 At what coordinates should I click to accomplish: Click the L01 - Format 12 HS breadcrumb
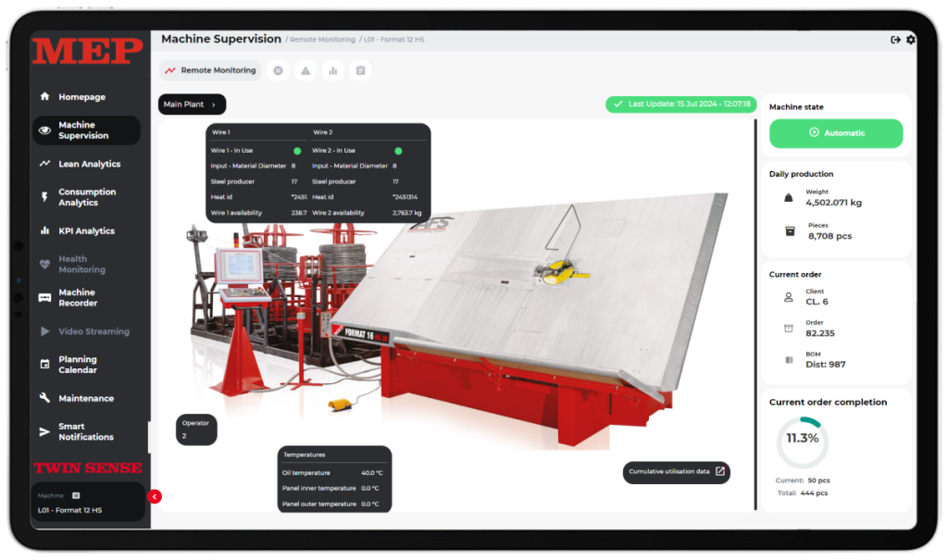coord(394,40)
